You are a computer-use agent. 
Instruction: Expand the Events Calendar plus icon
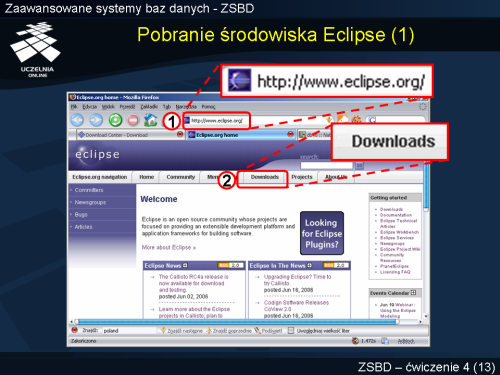[413, 293]
